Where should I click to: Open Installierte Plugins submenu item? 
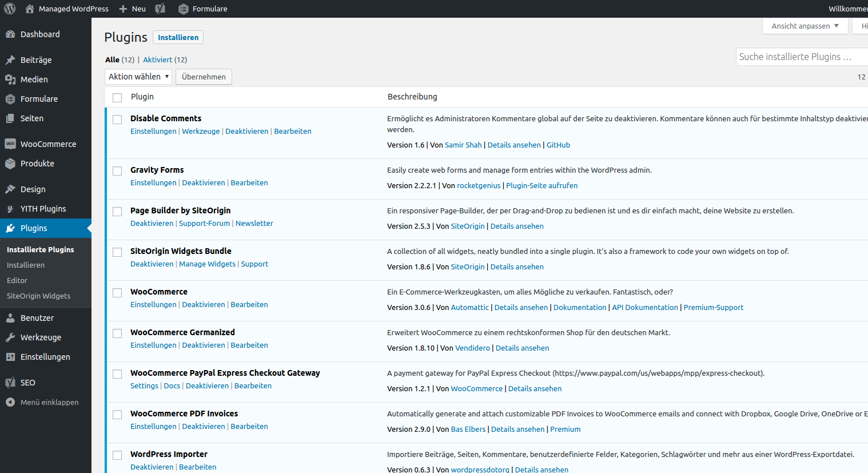pos(41,250)
